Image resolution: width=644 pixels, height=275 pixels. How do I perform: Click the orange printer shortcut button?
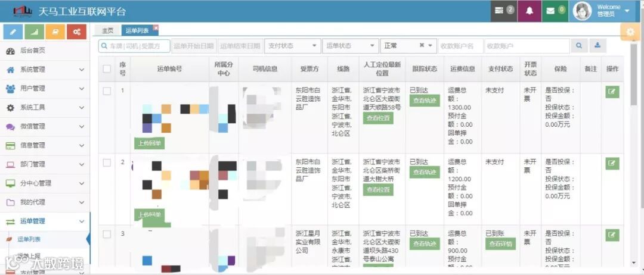click(55, 32)
